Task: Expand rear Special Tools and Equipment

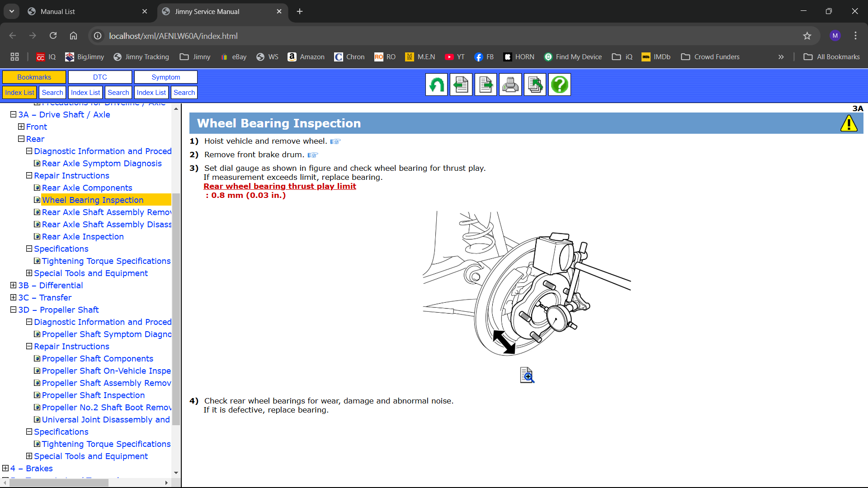Action: pyautogui.click(x=29, y=273)
